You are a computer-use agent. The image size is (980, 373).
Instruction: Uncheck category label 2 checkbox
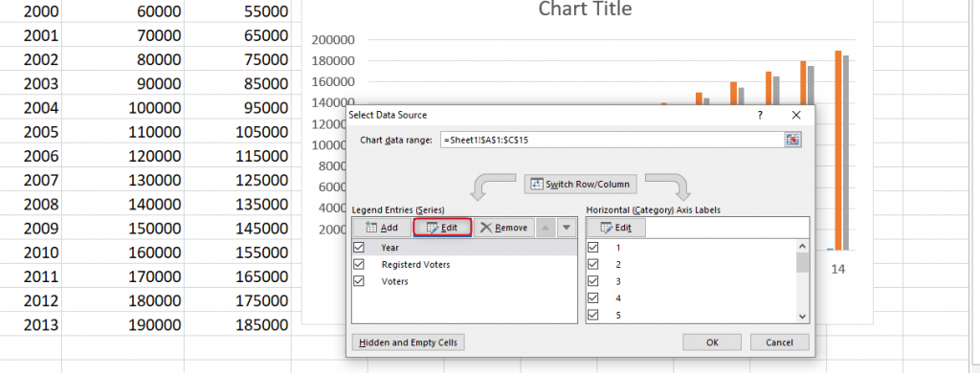593,264
